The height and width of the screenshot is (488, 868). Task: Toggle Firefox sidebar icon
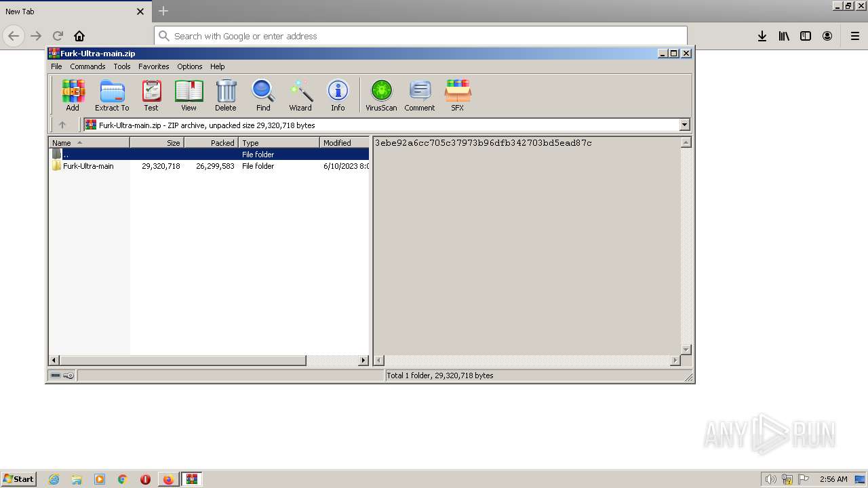806,36
